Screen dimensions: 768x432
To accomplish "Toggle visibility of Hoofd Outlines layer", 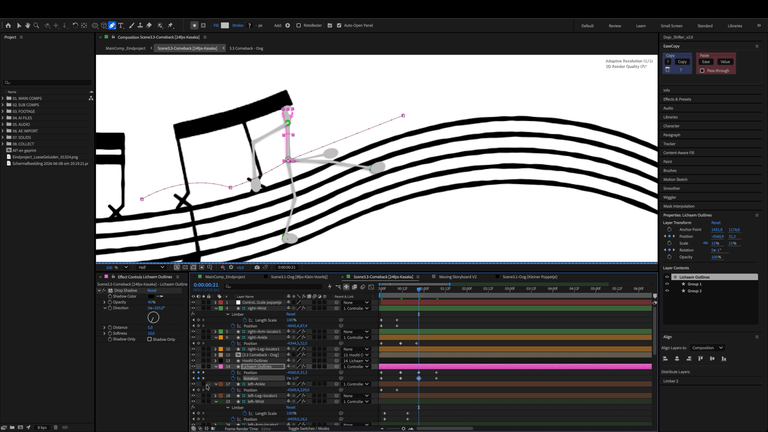I will pyautogui.click(x=193, y=360).
